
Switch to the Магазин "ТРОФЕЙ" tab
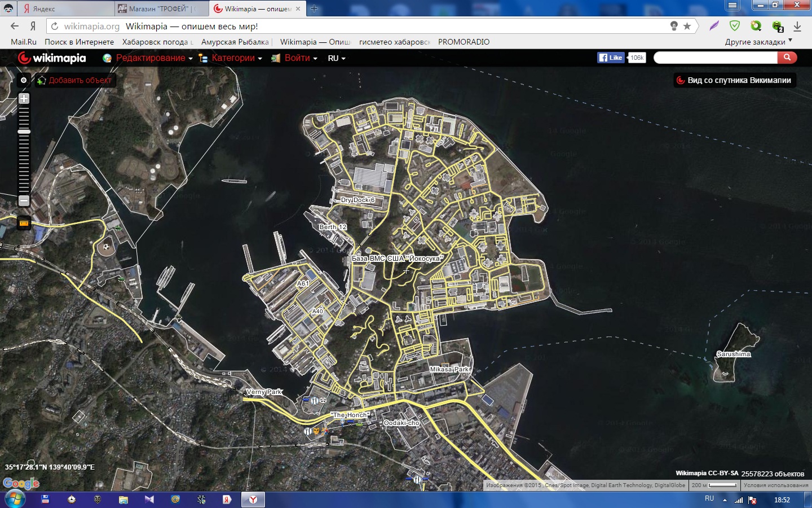(x=159, y=8)
